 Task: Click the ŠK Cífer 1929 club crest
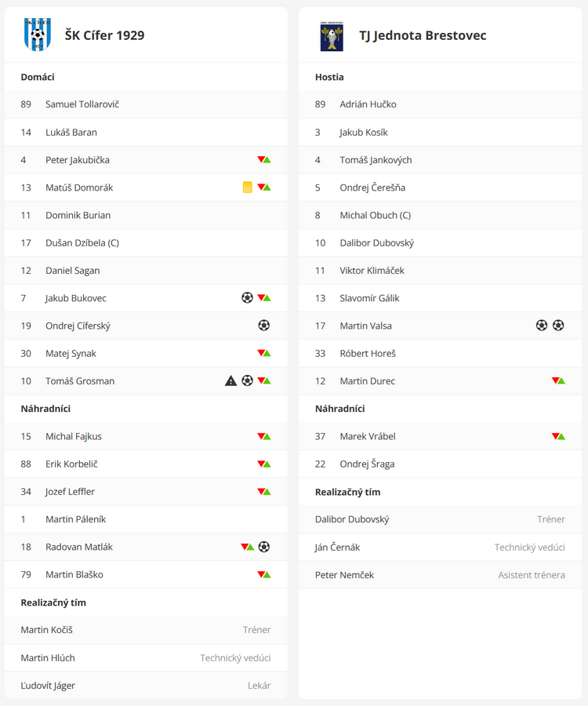click(38, 35)
